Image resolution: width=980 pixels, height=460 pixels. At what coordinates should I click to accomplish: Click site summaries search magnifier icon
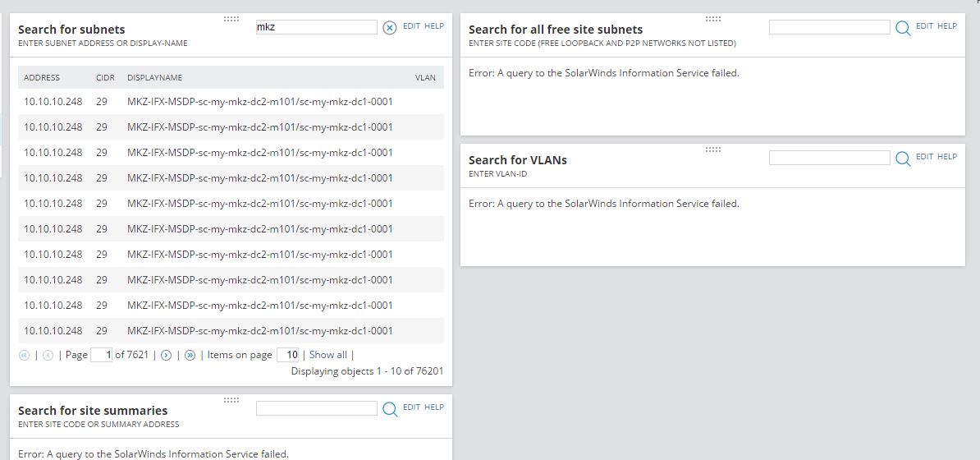click(x=390, y=409)
